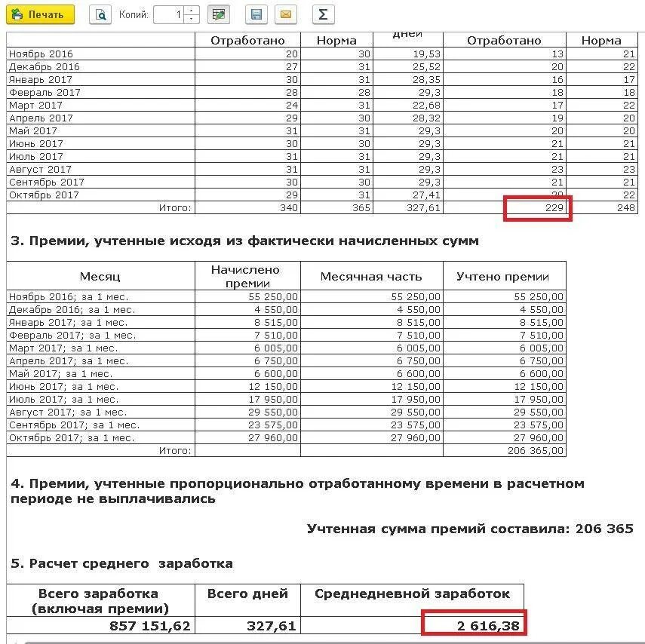
Task: Click the line Учтенная сумма премий составила: 206 365
Action: click(x=470, y=529)
